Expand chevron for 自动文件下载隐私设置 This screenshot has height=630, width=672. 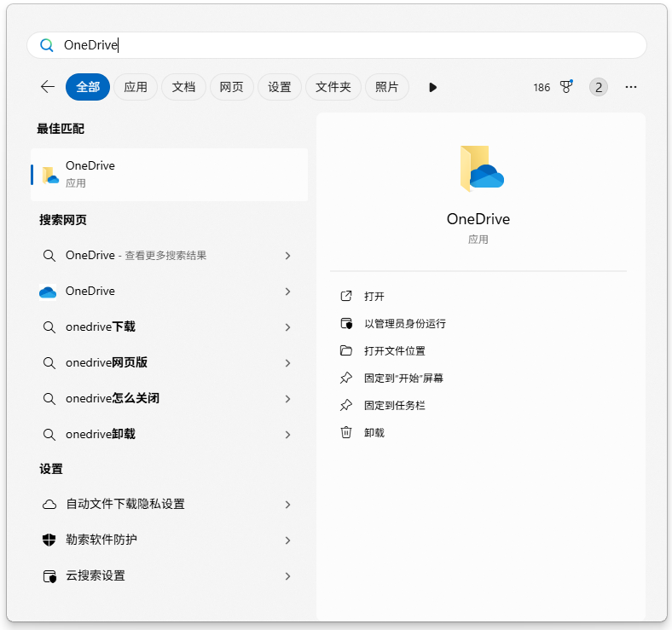point(288,505)
